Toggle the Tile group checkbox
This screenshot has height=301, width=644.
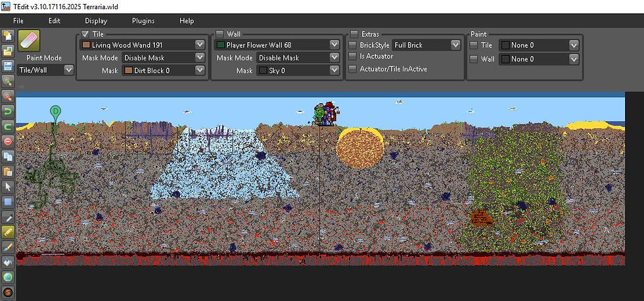85,34
